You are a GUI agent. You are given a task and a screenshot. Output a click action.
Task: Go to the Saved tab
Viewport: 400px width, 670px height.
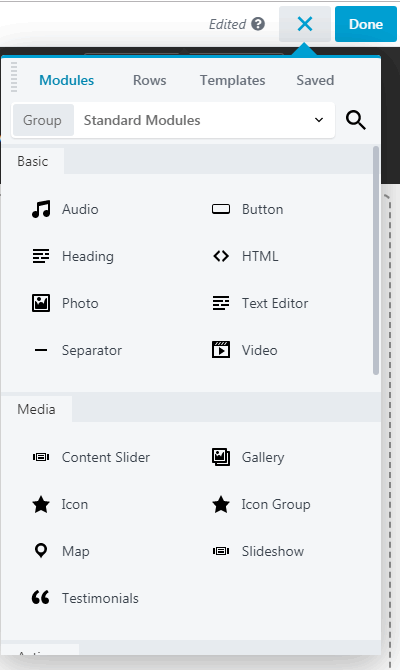tap(315, 80)
